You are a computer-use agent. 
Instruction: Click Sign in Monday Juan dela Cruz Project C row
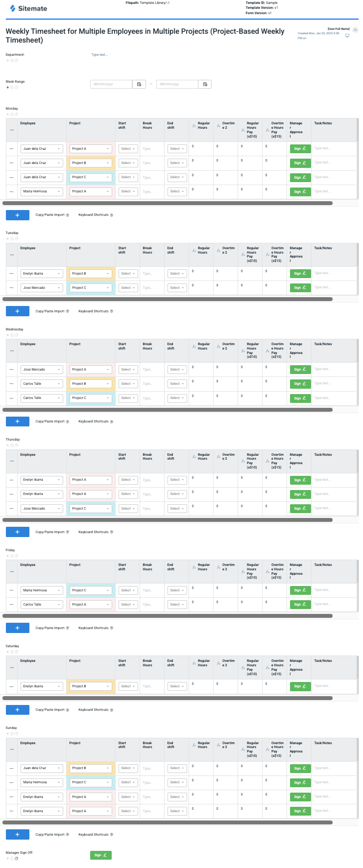click(x=300, y=177)
